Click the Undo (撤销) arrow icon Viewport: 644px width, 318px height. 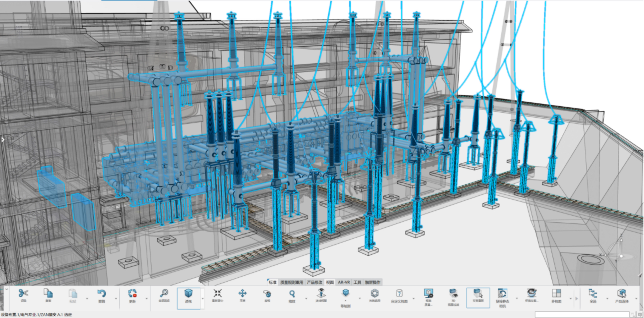tap(102, 294)
